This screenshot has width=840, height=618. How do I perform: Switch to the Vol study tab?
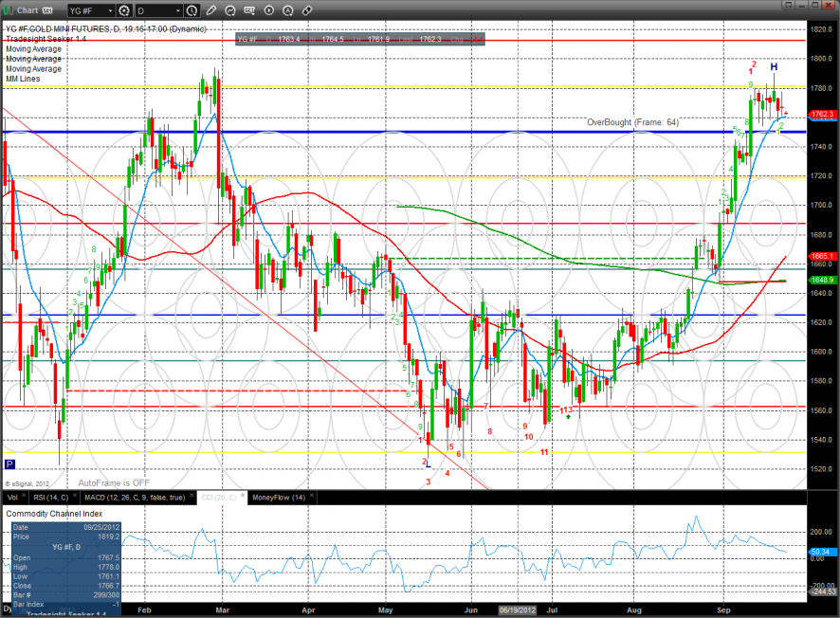point(12,497)
